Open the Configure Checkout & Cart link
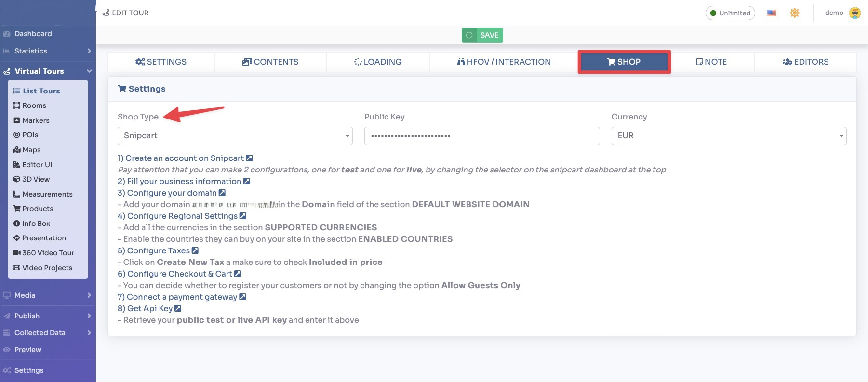Screen dimensions: 868x382 [179, 274]
